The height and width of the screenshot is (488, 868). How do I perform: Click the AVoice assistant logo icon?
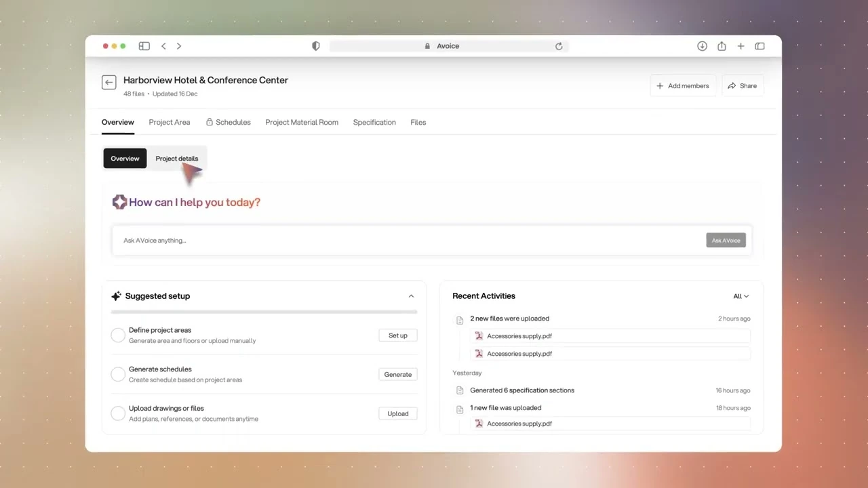pos(119,202)
